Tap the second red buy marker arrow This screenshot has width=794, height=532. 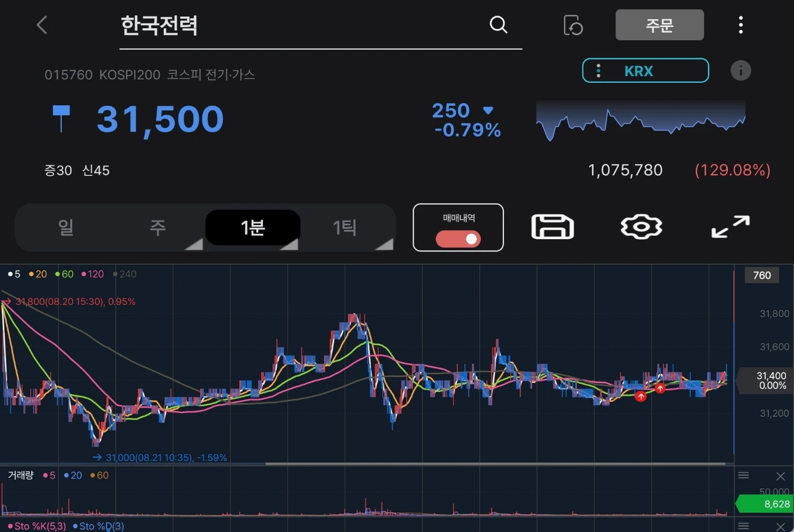point(660,389)
